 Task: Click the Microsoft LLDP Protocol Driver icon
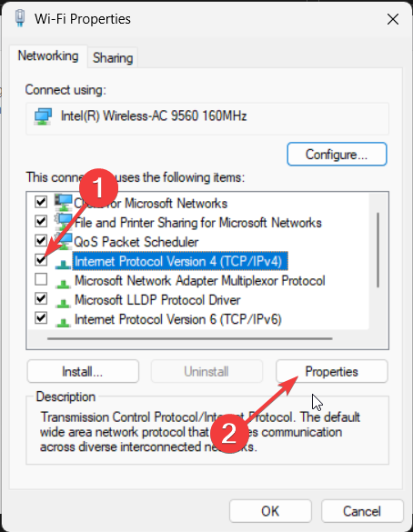pyautogui.click(x=63, y=302)
